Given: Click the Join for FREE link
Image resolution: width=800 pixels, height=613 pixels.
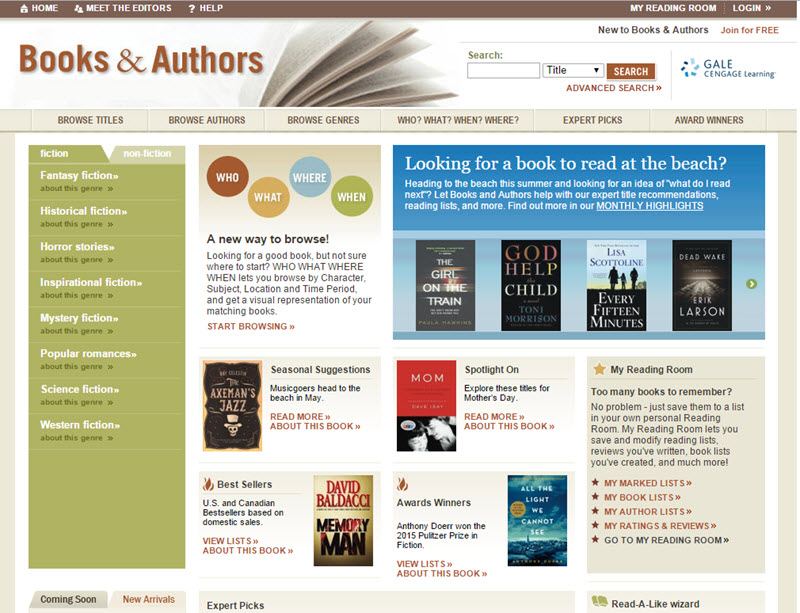Looking at the screenshot, I should click(x=749, y=30).
